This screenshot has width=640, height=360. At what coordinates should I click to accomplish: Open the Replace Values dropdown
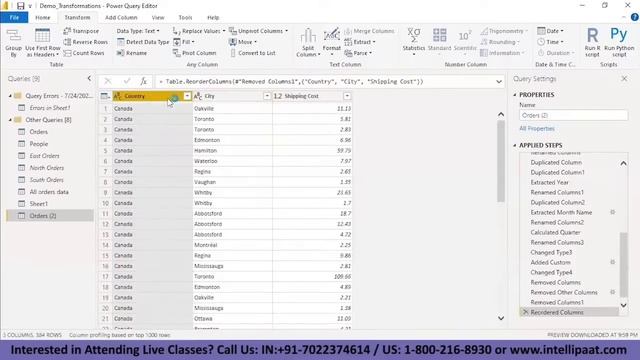coord(199,31)
